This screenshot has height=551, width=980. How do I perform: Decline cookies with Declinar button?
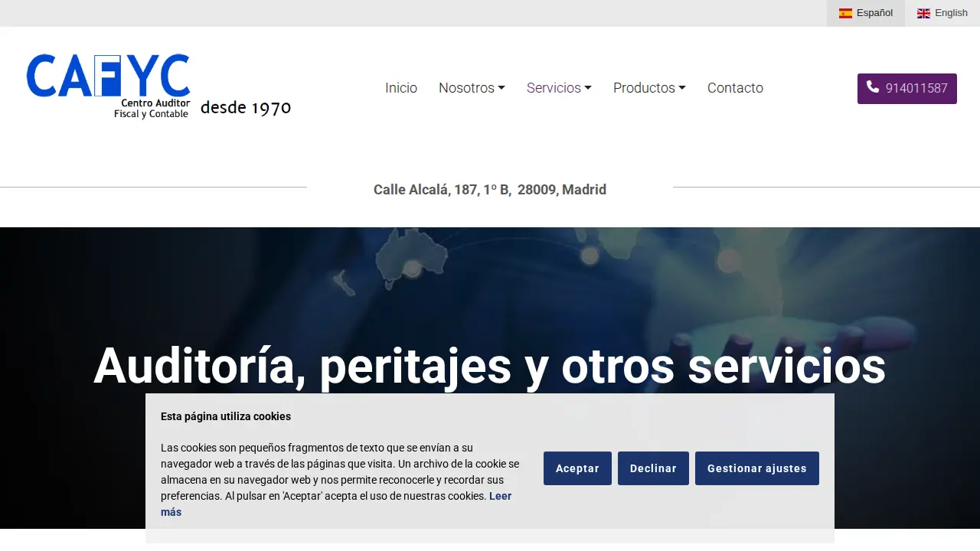[653, 468]
